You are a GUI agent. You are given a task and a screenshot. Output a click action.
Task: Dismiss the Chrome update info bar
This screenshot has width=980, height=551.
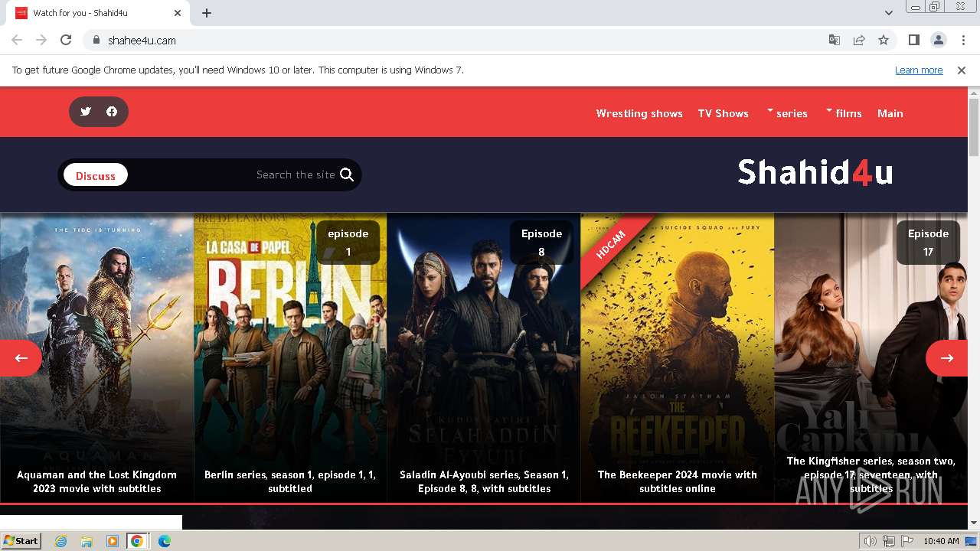(962, 70)
